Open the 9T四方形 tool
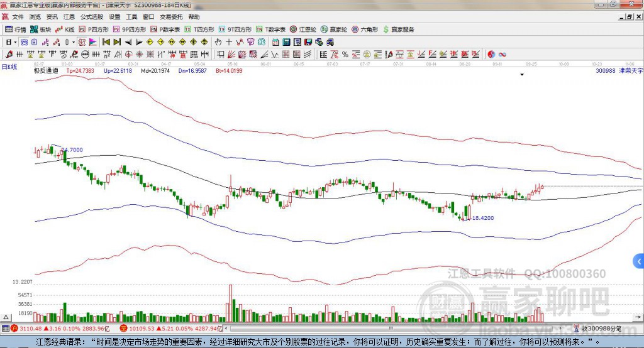Screen dimensions: 644x348 coord(235,30)
